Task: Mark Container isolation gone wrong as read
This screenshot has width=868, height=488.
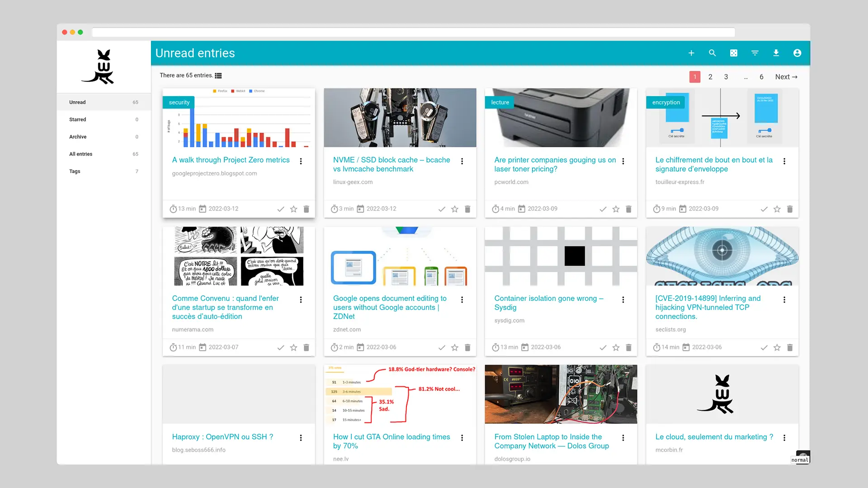Action: (603, 347)
